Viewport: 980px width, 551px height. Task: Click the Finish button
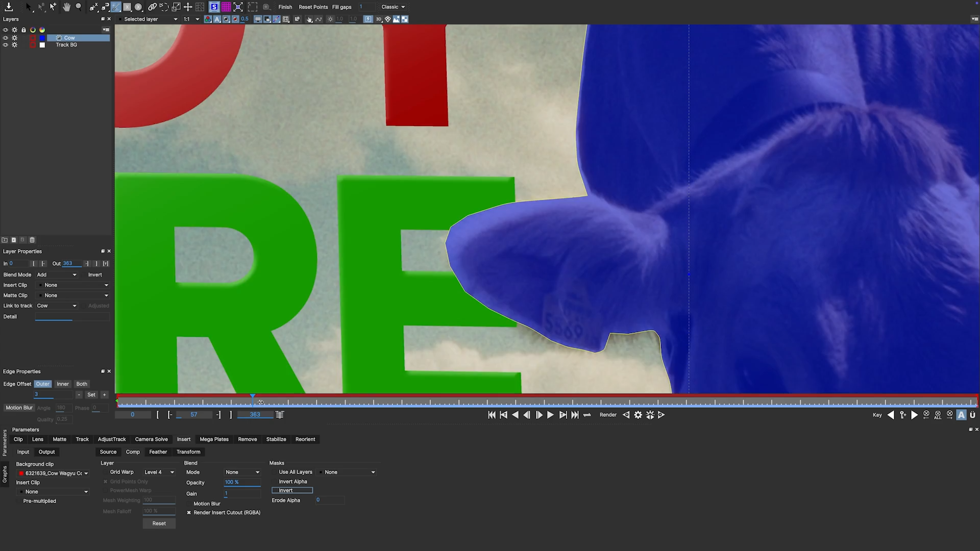pyautogui.click(x=285, y=7)
